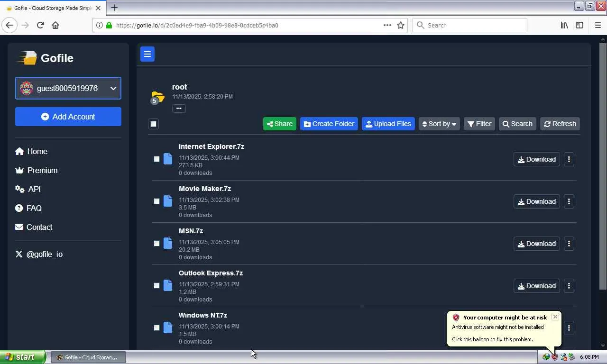Open the Filter button

[x=479, y=124]
